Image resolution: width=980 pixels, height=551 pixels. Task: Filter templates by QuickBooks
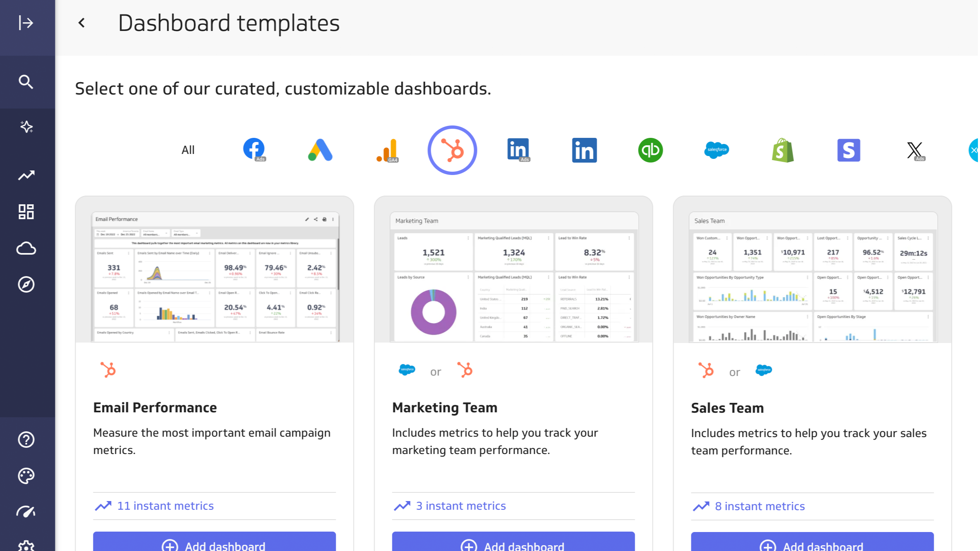point(650,150)
